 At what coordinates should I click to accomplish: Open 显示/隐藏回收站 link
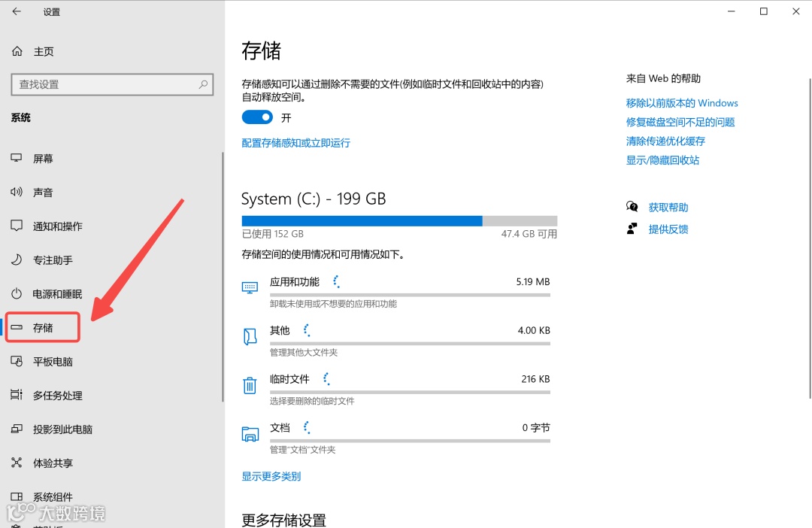click(662, 160)
